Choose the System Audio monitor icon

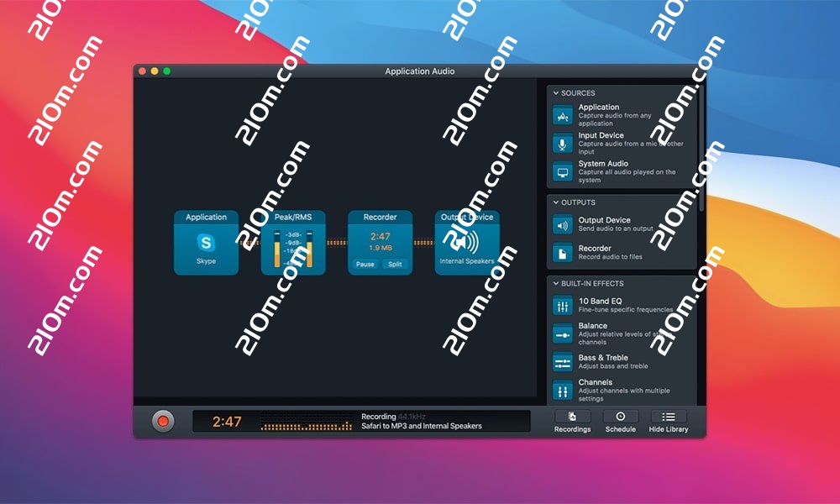(x=563, y=172)
